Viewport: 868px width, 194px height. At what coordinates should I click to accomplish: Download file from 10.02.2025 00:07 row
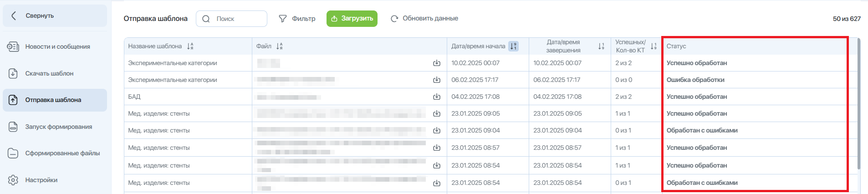(437, 63)
